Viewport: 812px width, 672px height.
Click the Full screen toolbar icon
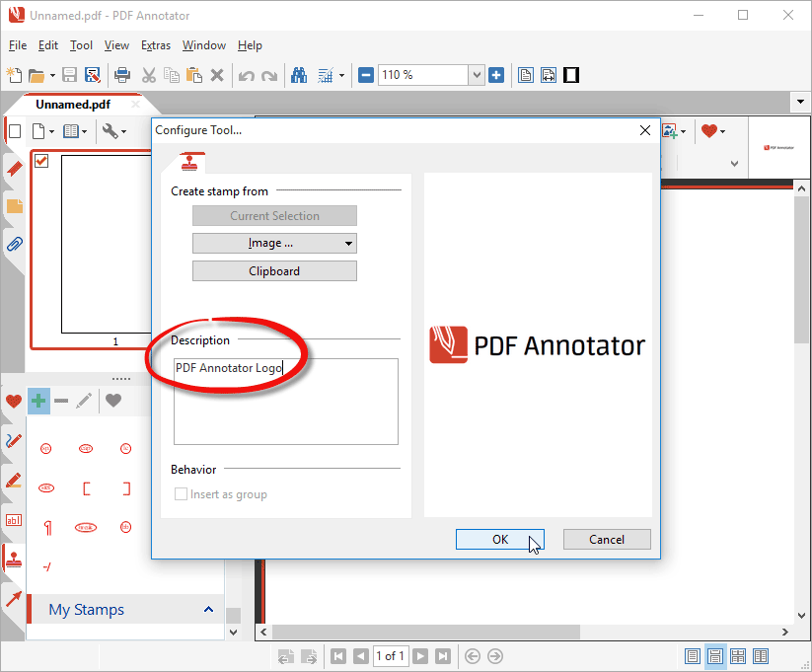571,76
